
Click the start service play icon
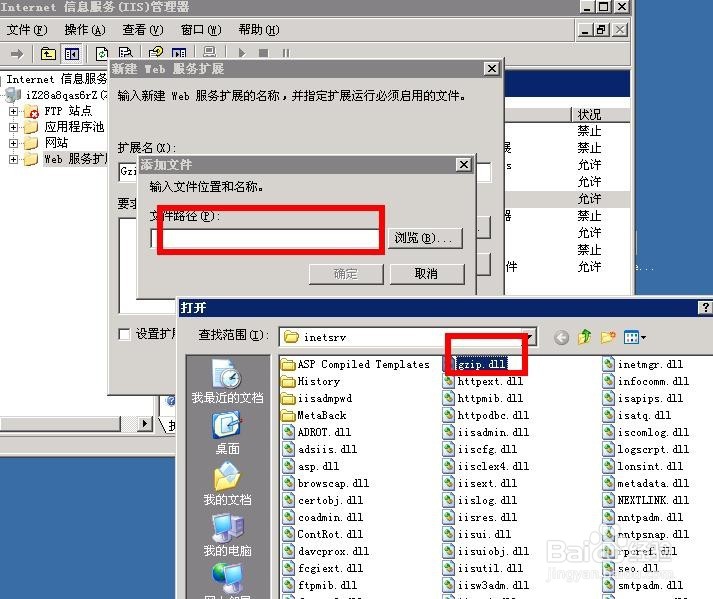click(241, 53)
